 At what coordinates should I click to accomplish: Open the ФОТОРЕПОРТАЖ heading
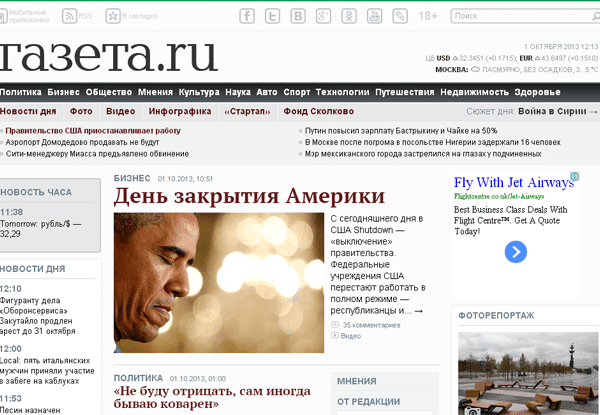(x=496, y=316)
